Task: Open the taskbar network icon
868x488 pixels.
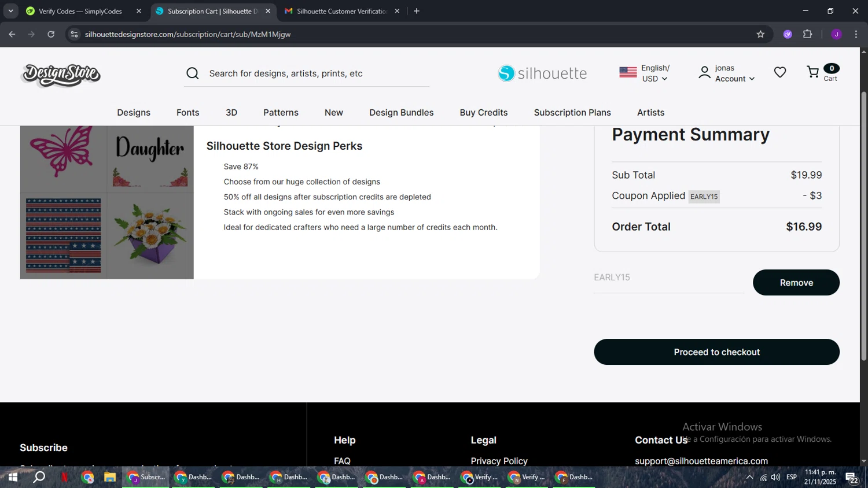Action: (763, 477)
